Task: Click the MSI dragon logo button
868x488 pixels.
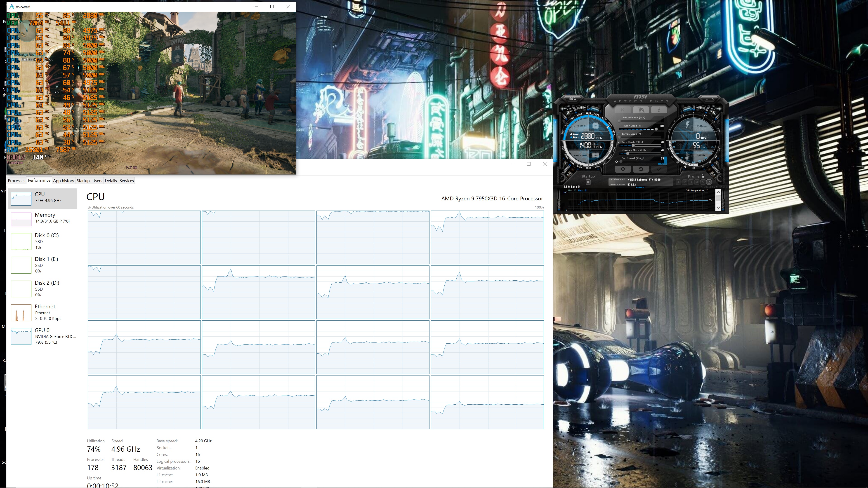Action: 641,110
